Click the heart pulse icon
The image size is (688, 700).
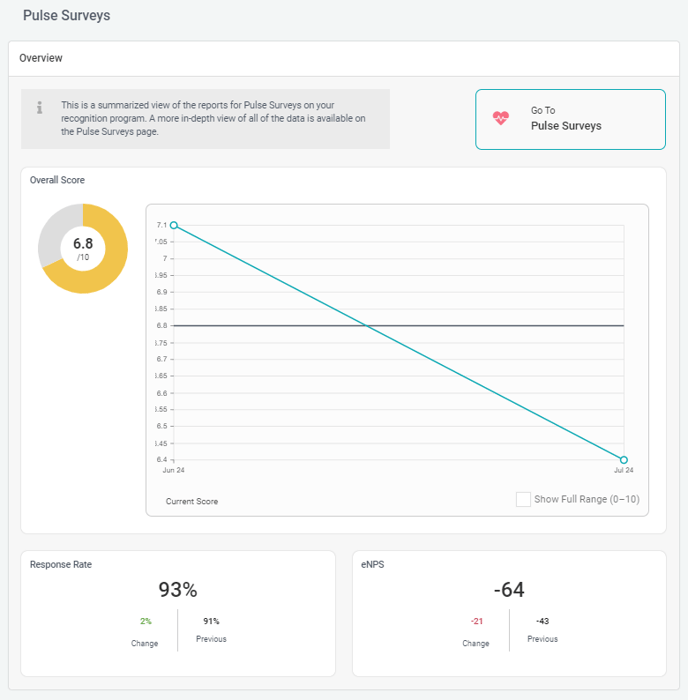coord(501,118)
